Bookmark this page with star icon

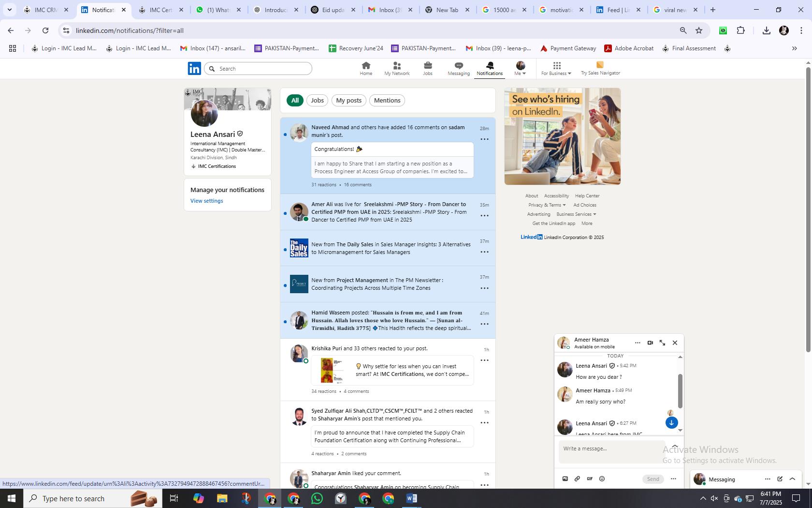(699, 30)
